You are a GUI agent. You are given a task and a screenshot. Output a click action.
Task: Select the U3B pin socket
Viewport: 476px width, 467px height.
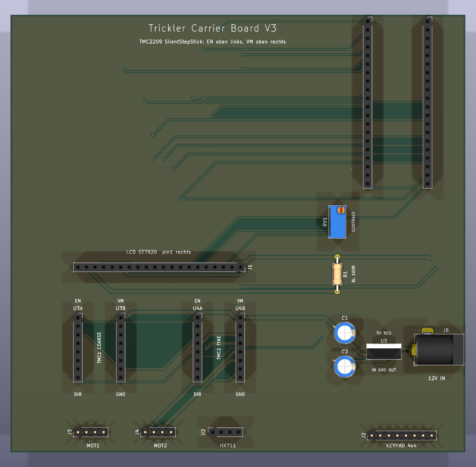tap(121, 348)
